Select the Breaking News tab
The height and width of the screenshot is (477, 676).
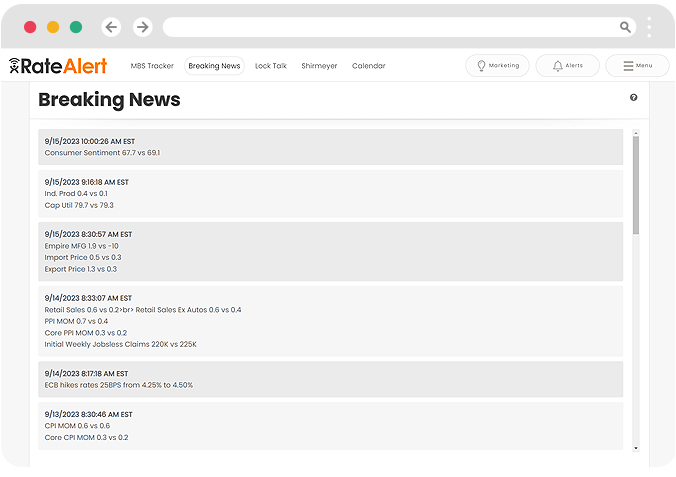(214, 66)
